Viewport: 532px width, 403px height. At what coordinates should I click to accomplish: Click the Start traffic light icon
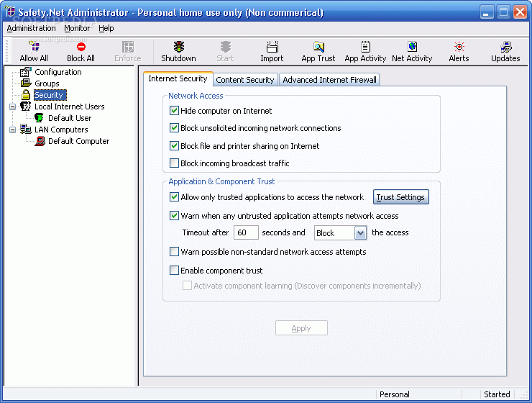(x=225, y=47)
